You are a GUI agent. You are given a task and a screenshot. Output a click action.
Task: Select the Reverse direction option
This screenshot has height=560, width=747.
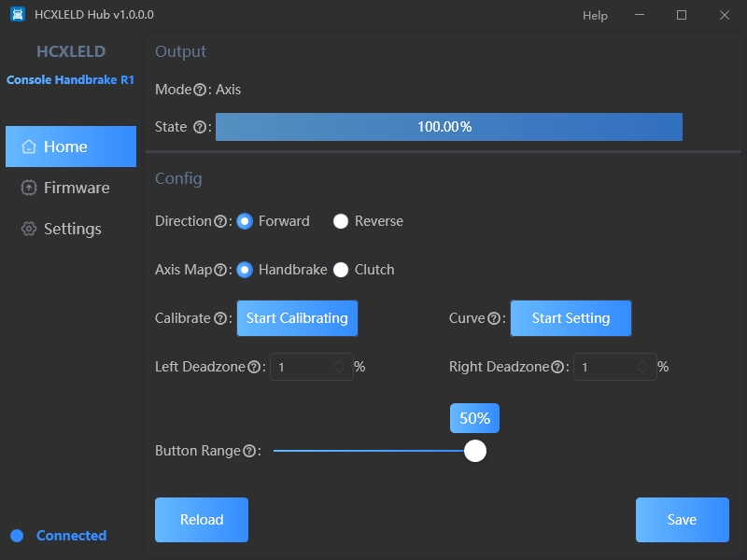pyautogui.click(x=341, y=221)
